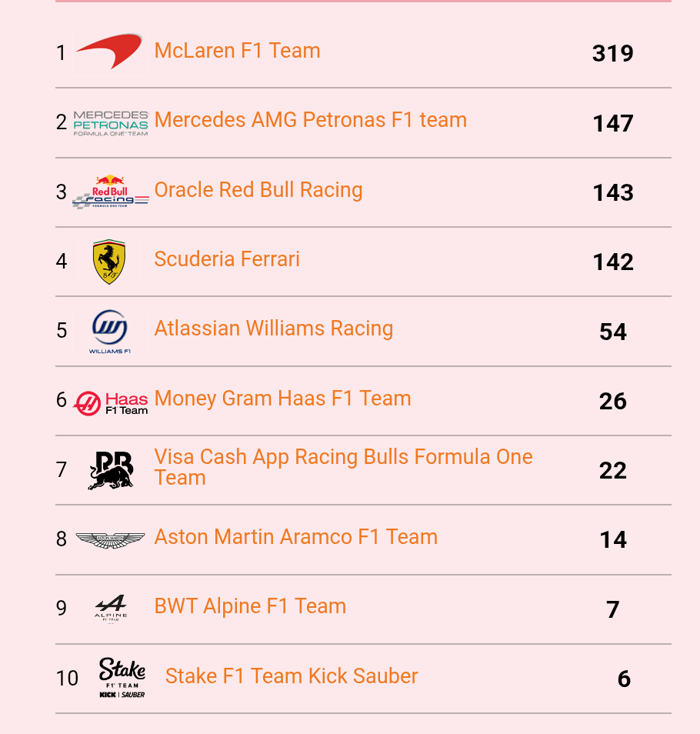Viewport: 700px width, 734px height.
Task: Click the Alpine F1 Team logo
Action: pos(111,609)
